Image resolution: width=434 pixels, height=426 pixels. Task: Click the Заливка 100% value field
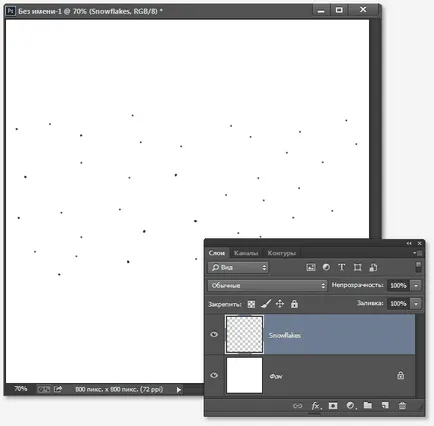399,304
